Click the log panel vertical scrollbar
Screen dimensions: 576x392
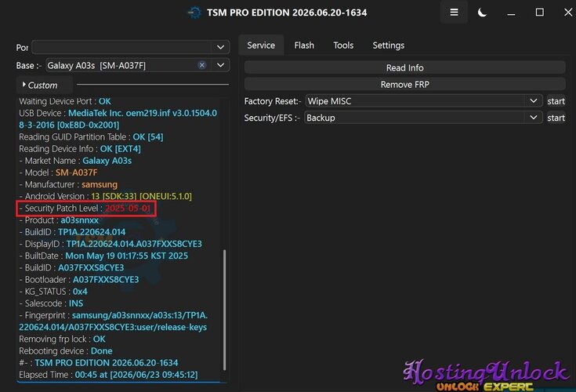pos(224,310)
